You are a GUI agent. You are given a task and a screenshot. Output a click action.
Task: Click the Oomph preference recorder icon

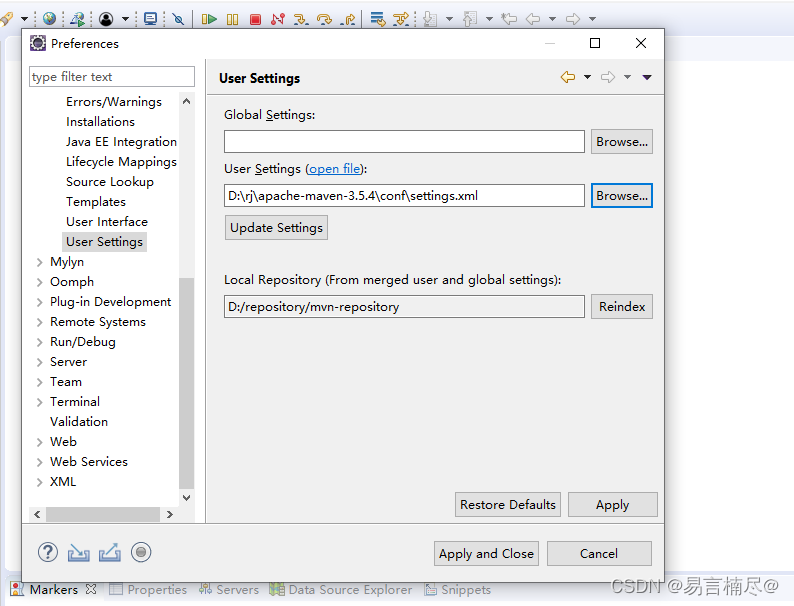[141, 552]
